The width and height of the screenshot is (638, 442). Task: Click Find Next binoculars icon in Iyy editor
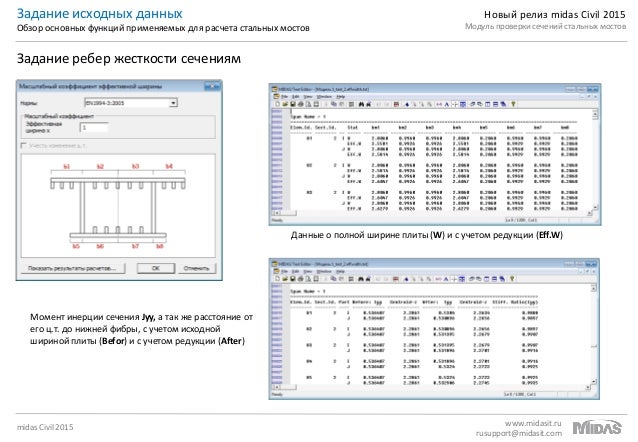pyautogui.click(x=368, y=279)
